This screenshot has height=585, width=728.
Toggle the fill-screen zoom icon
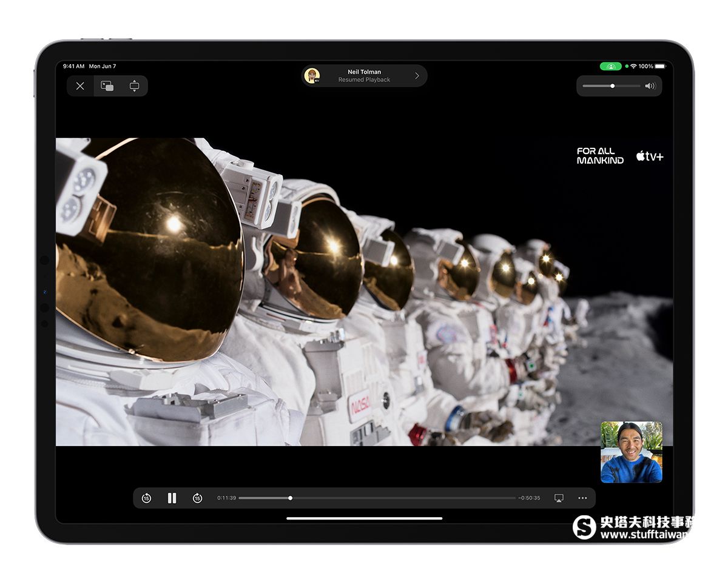134,86
